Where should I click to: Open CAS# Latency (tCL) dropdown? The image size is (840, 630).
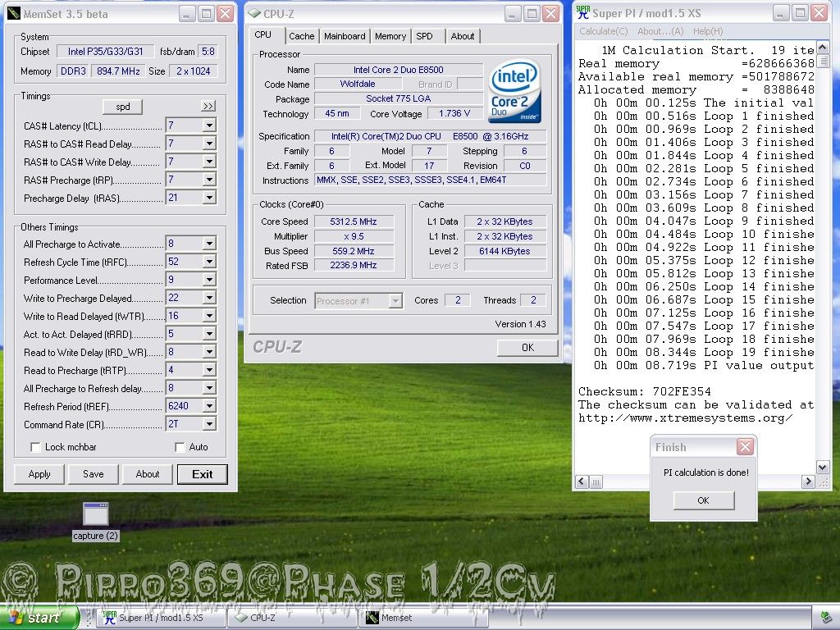[209, 126]
